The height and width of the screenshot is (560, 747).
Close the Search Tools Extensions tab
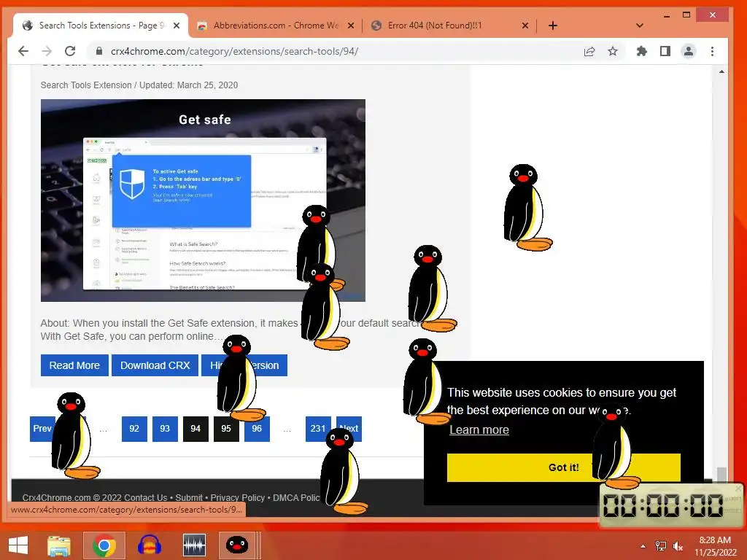pyautogui.click(x=177, y=26)
